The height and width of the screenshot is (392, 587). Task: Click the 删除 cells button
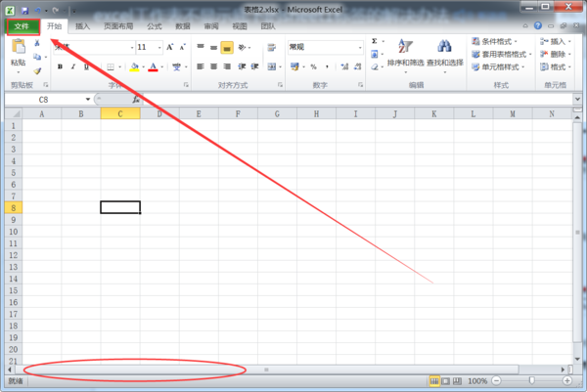(x=556, y=54)
